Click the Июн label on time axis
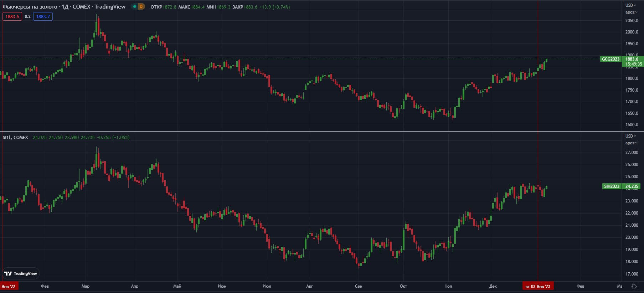 click(222, 286)
